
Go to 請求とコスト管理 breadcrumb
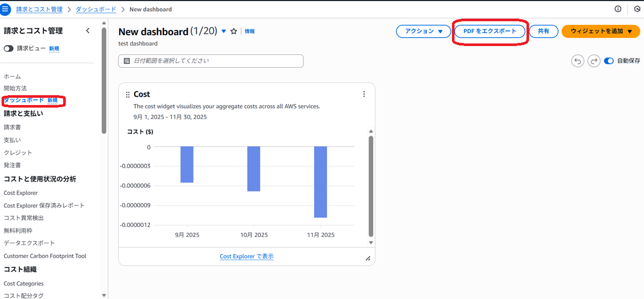pyautogui.click(x=39, y=9)
